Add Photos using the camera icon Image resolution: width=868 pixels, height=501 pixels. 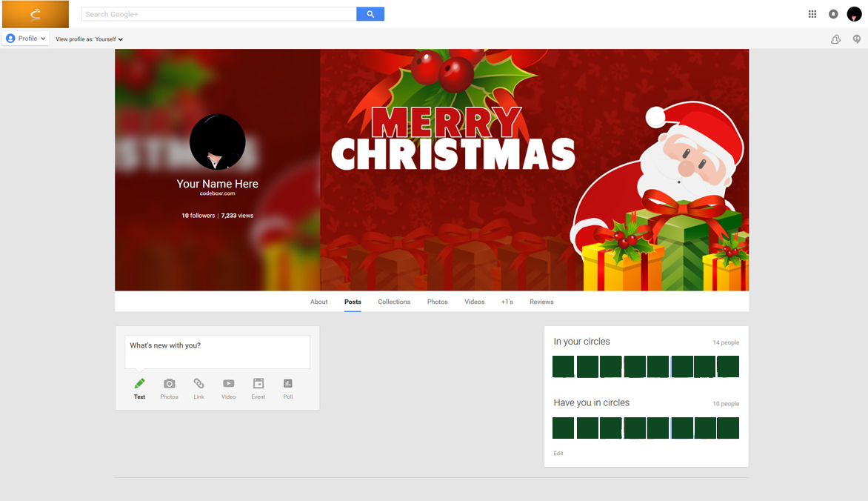[170, 383]
